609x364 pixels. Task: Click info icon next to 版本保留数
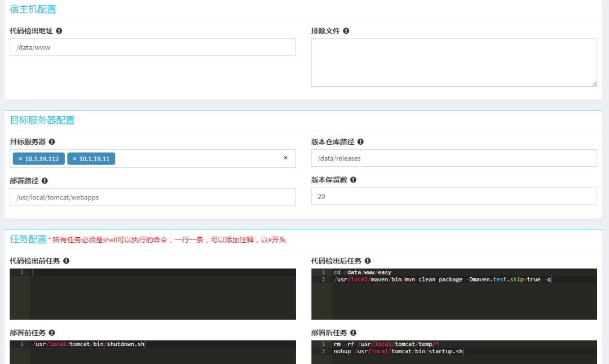(x=353, y=180)
